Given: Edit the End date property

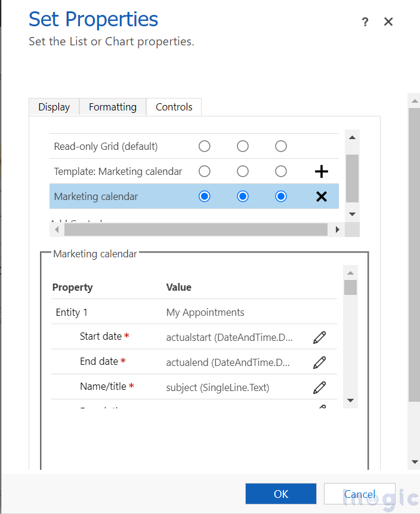Looking at the screenshot, I should pos(319,362).
